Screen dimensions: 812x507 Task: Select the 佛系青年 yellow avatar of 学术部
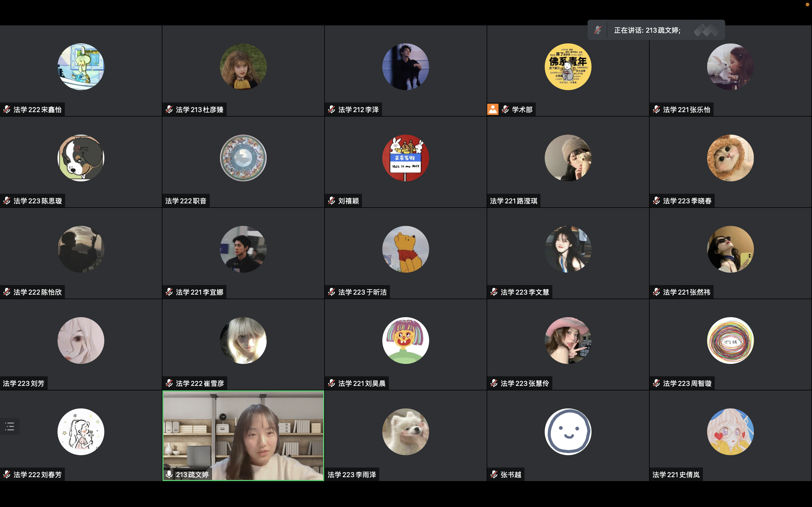pos(568,67)
